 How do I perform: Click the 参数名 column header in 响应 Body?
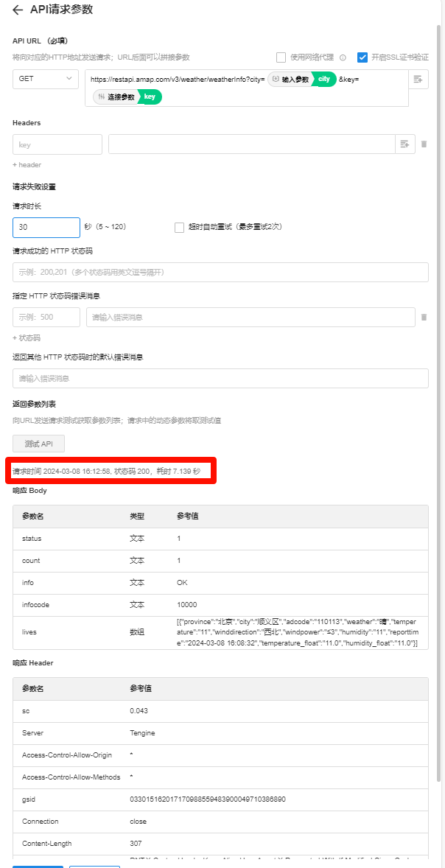coord(32,517)
